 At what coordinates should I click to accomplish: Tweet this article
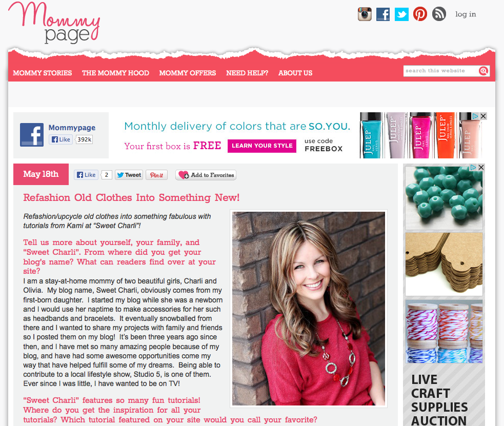129,175
